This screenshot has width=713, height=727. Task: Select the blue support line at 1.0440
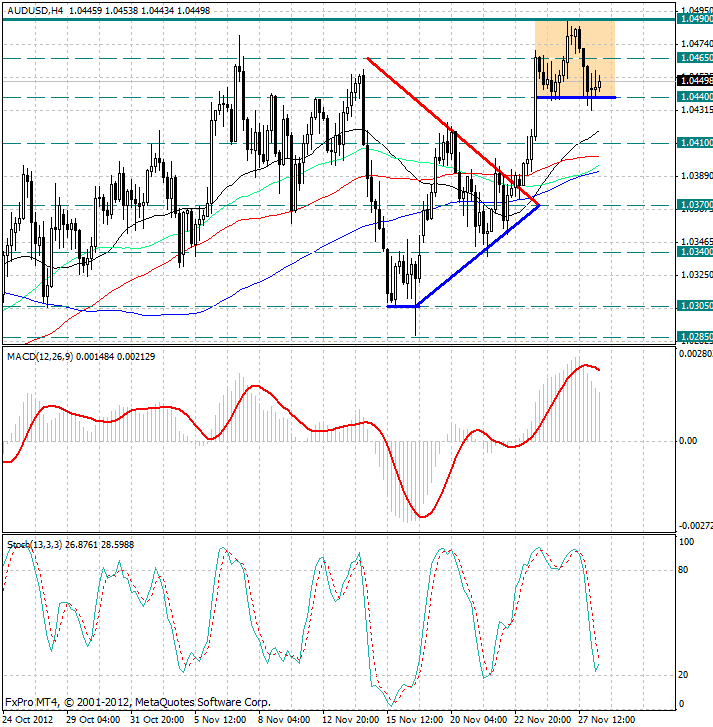576,97
